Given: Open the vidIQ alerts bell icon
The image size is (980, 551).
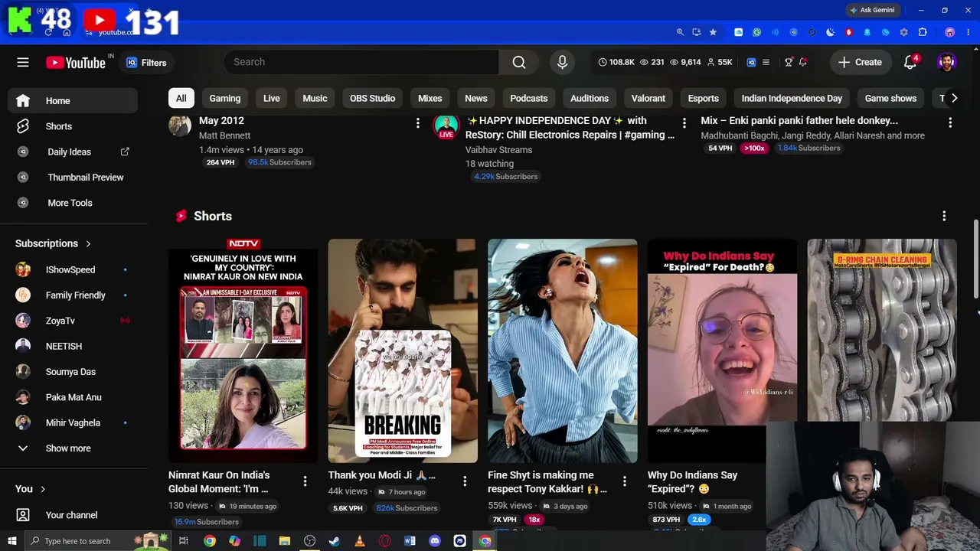Looking at the screenshot, I should (803, 62).
